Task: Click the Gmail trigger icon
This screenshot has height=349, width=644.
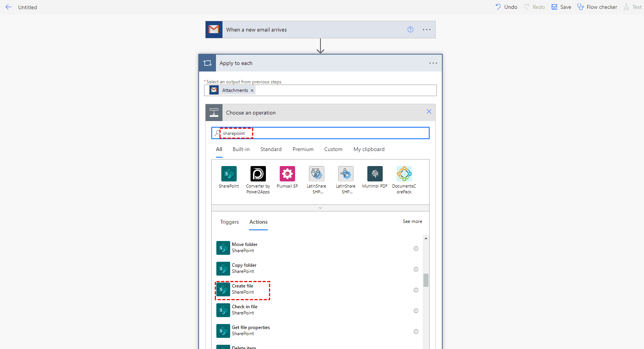Action: click(214, 30)
